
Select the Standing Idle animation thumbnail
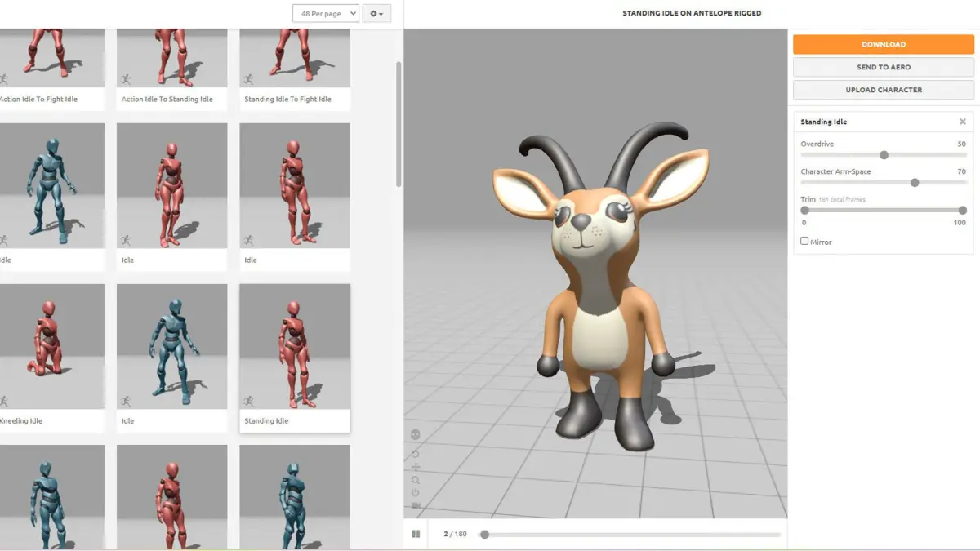pyautogui.click(x=295, y=347)
